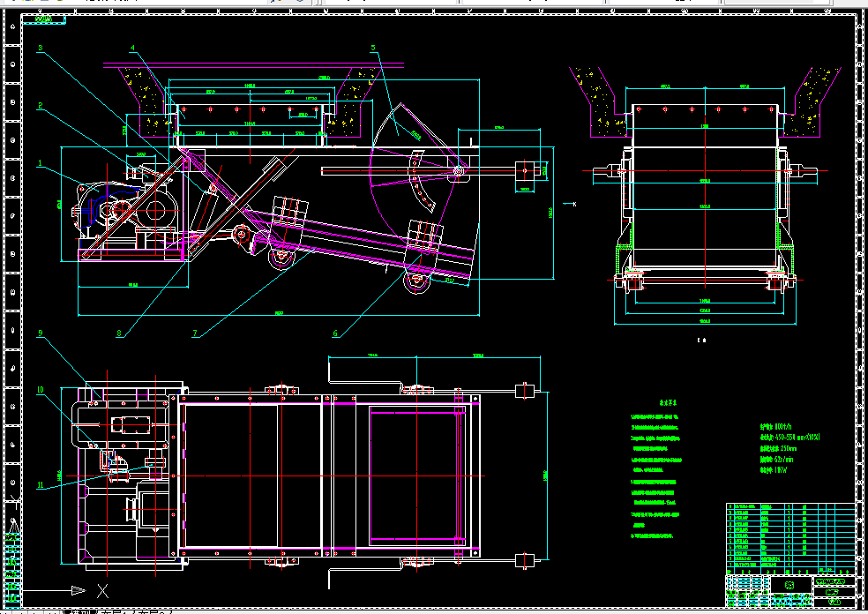Viewport: 868px width, 614px height.
Task: Select part balloon number 5 label
Action: coord(372,49)
